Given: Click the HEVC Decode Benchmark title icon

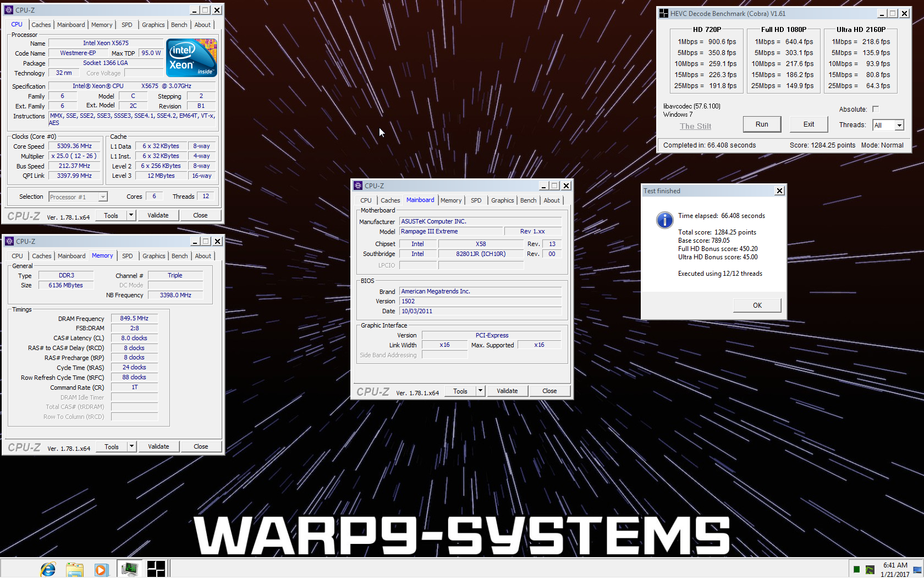Looking at the screenshot, I should (664, 13).
